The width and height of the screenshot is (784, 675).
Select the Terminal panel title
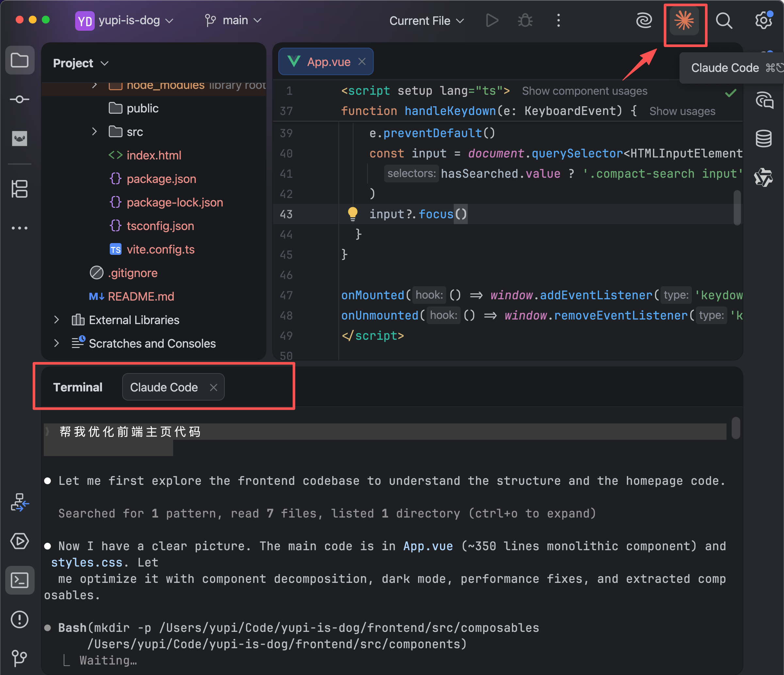[77, 387]
